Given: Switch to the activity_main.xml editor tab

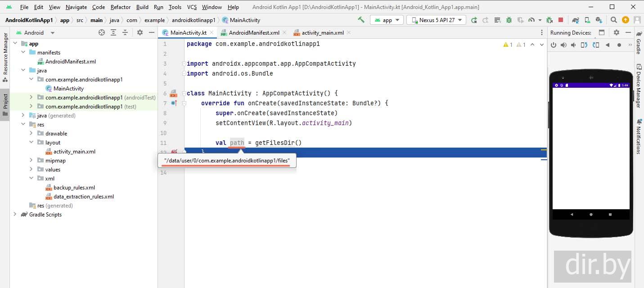Looking at the screenshot, I should click(x=323, y=32).
